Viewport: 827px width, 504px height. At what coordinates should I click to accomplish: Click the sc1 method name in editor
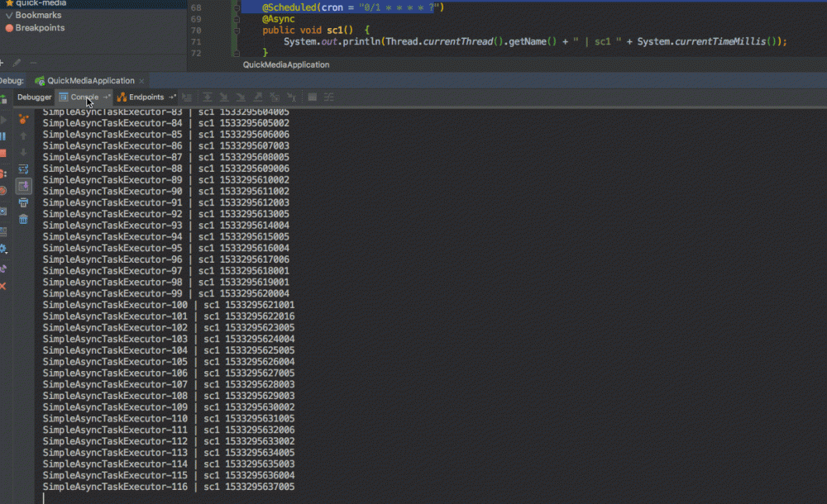334,31
